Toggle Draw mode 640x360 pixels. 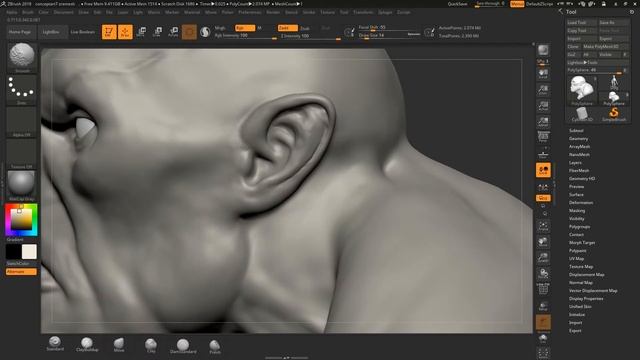(125, 32)
